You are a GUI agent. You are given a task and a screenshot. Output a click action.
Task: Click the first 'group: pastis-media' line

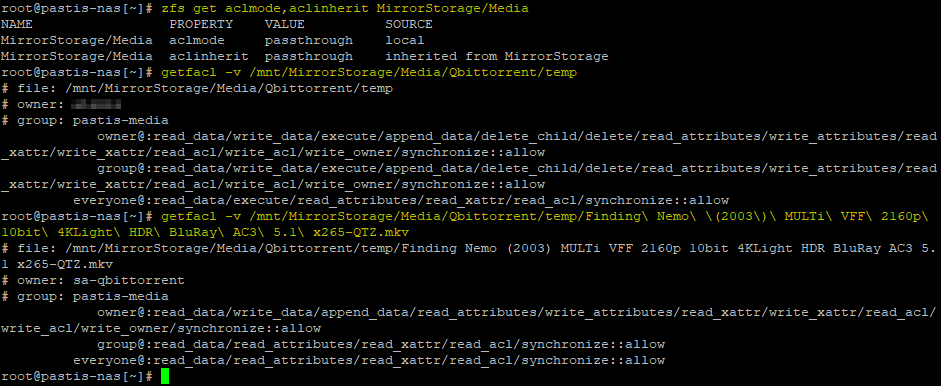(85, 120)
